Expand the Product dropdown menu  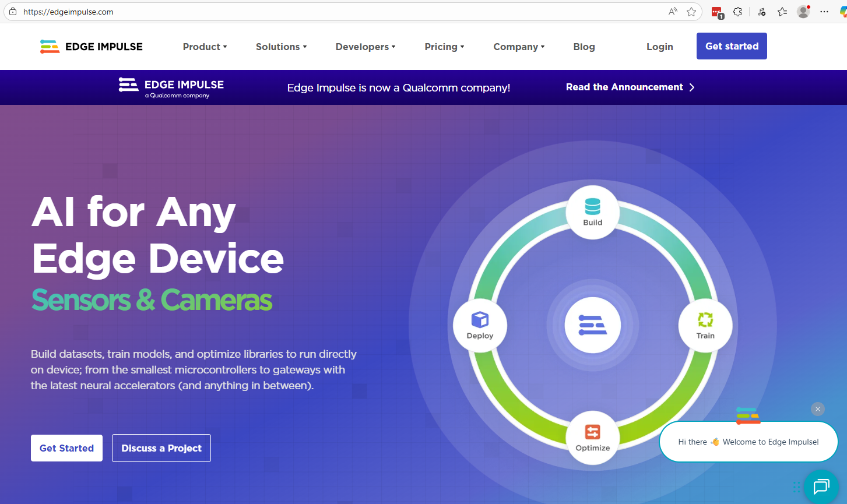click(205, 47)
